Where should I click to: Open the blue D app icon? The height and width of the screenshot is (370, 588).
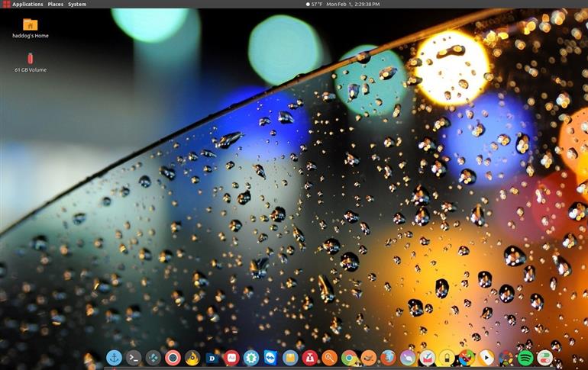click(x=212, y=359)
